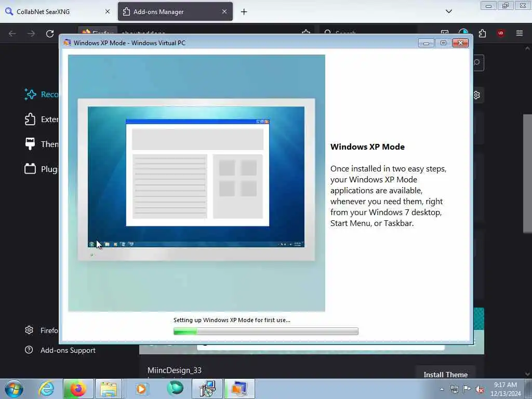The width and height of the screenshot is (532, 399).
Task: Open Extensions category in the Add-ons sidebar
Action: click(x=42, y=119)
